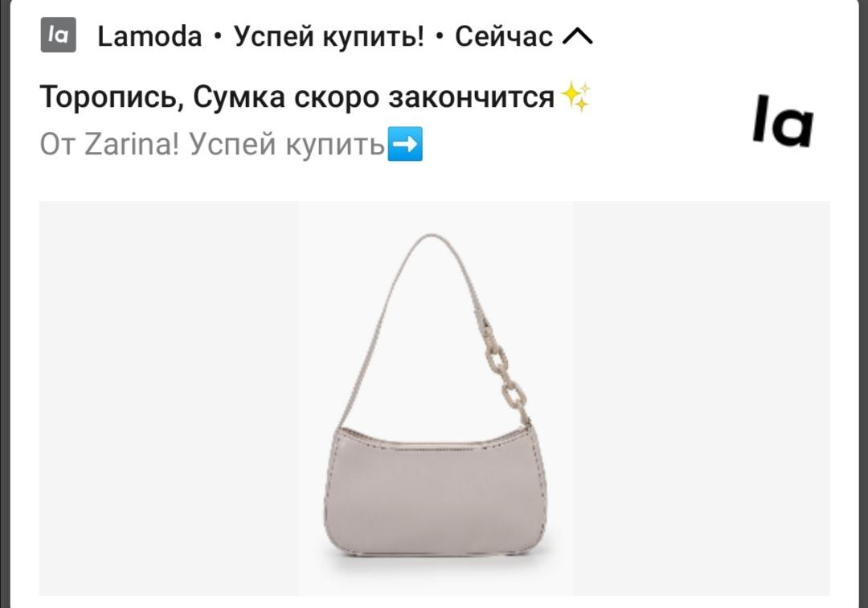Tap the 'Lamoda' app name in header
The width and height of the screenshot is (868, 608).
[149, 37]
